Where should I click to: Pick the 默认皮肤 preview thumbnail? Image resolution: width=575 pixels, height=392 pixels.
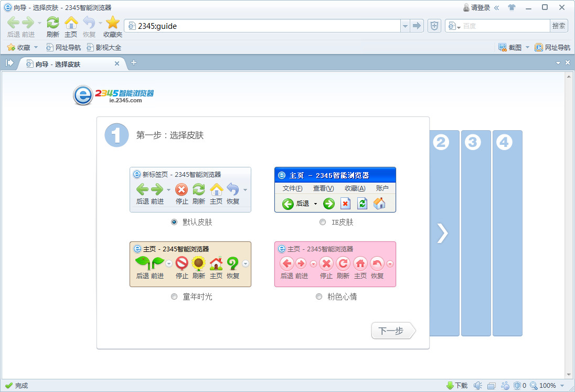[190, 189]
